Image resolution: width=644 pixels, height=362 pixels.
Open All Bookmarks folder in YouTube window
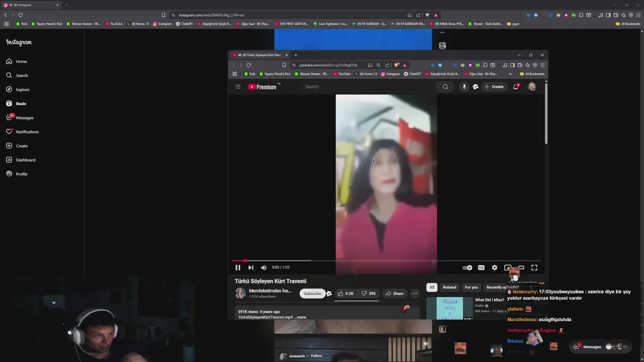pyautogui.click(x=532, y=74)
